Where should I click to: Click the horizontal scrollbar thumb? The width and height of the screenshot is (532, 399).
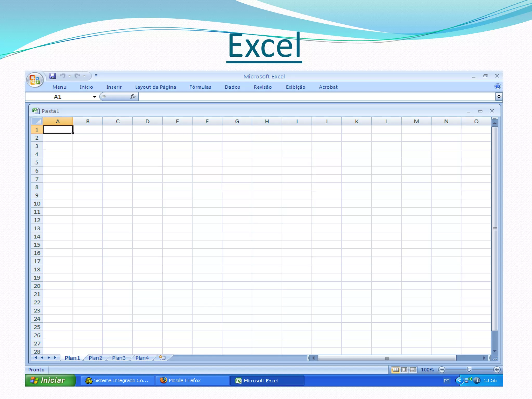click(x=387, y=358)
